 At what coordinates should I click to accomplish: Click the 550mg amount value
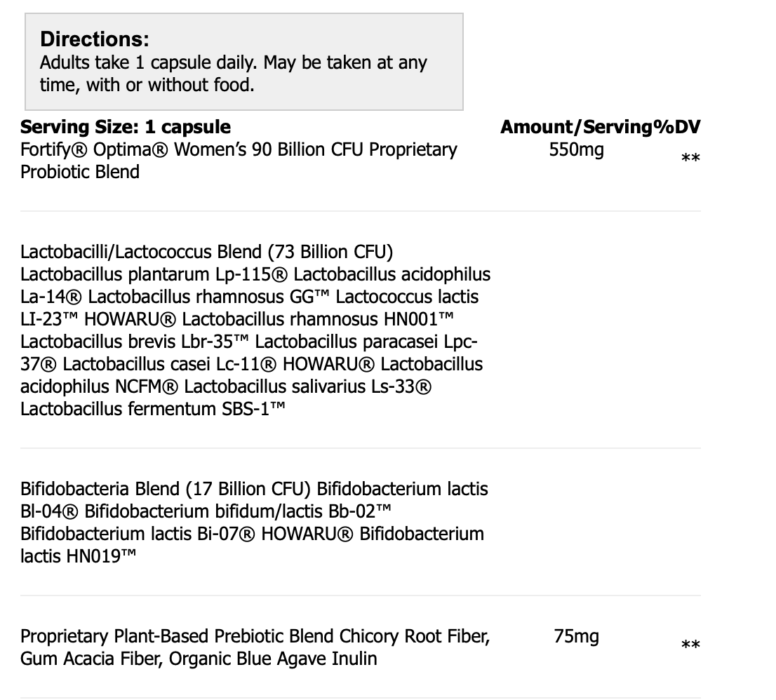click(x=576, y=149)
